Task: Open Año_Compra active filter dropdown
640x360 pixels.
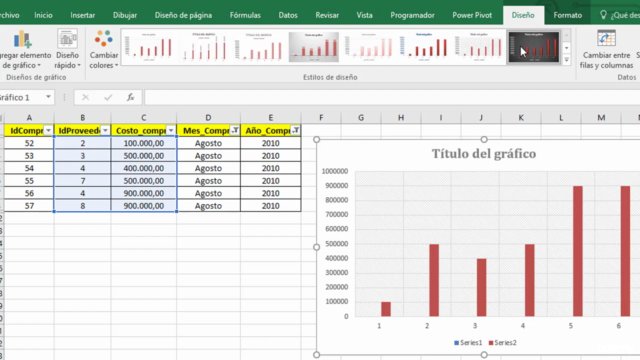Action: click(x=296, y=130)
